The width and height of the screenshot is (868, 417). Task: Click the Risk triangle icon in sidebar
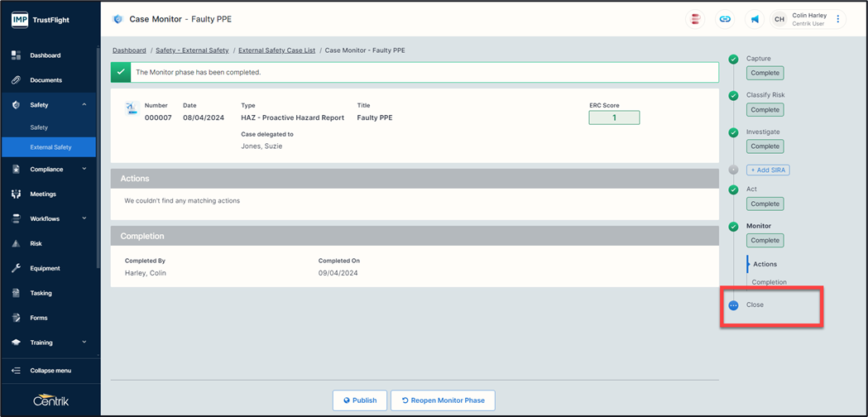[x=16, y=244]
